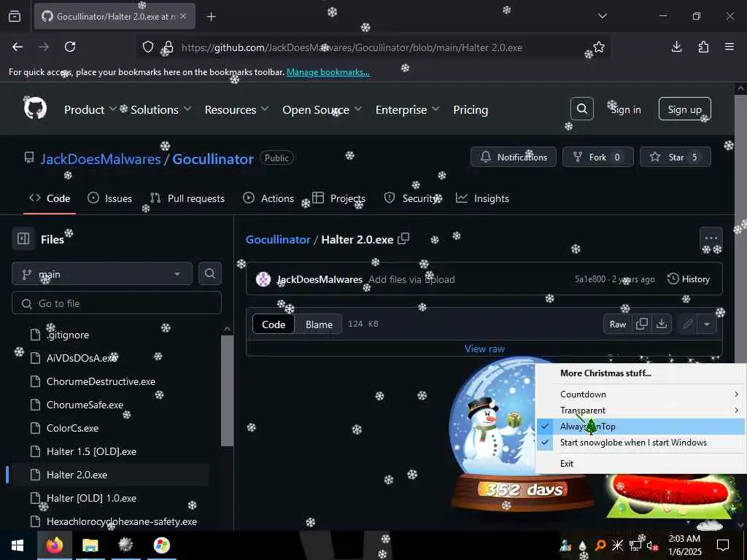
Task: Open the View raw link
Action: [x=484, y=349]
